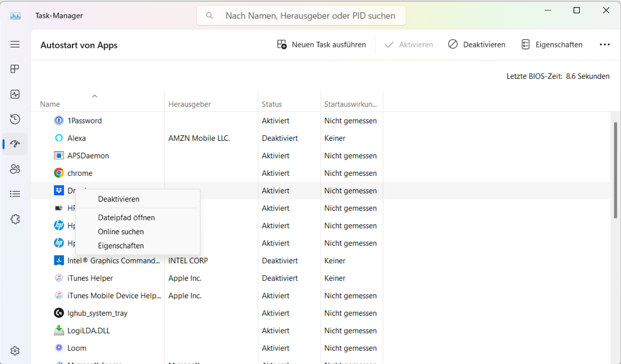Click the Keiner impact of iTunes Helper
The height and width of the screenshot is (364, 621).
(x=335, y=278)
